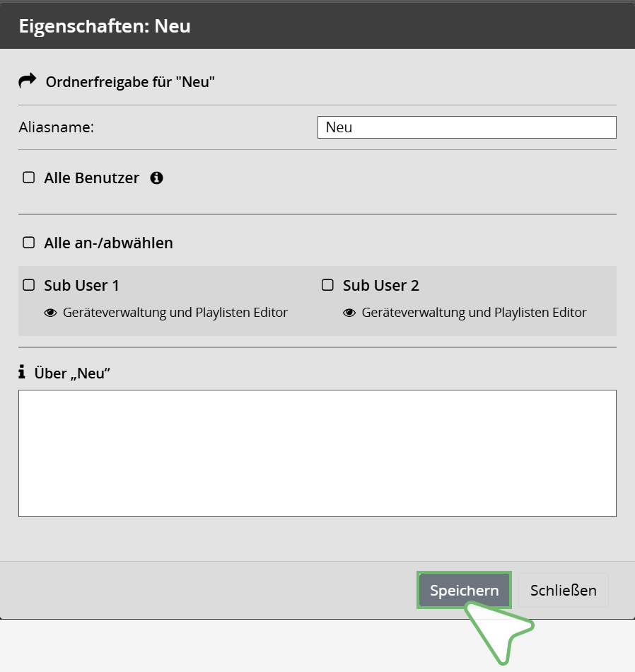This screenshot has height=672, width=635.
Task: Click the eye icon under Sub User 2
Action: click(x=349, y=313)
